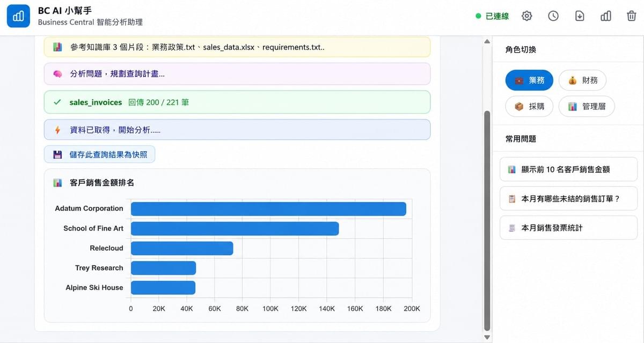Click the clipboard icon in 未結的銷售訂單 question
The image size is (644, 343).
[512, 199]
